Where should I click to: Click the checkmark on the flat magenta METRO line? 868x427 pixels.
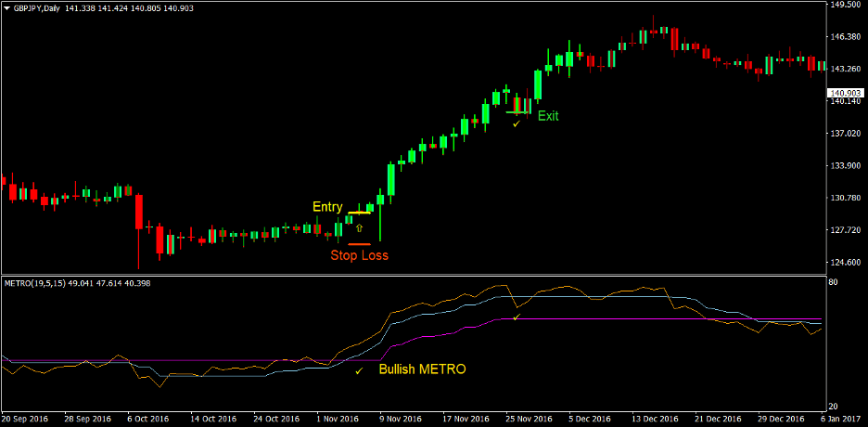point(517,317)
